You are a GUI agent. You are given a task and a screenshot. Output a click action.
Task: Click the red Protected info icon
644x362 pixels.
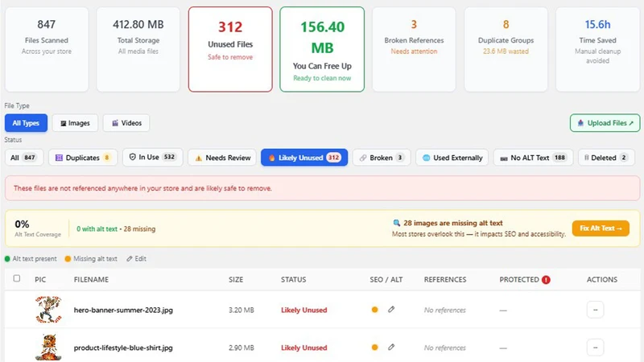[x=546, y=280]
